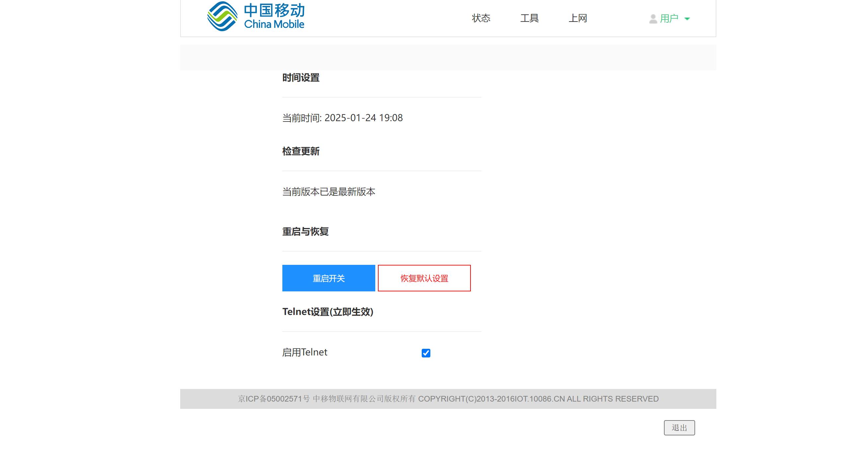Click the Telnet设置(立即生效) section heading
The height and width of the screenshot is (454, 868).
[327, 312]
